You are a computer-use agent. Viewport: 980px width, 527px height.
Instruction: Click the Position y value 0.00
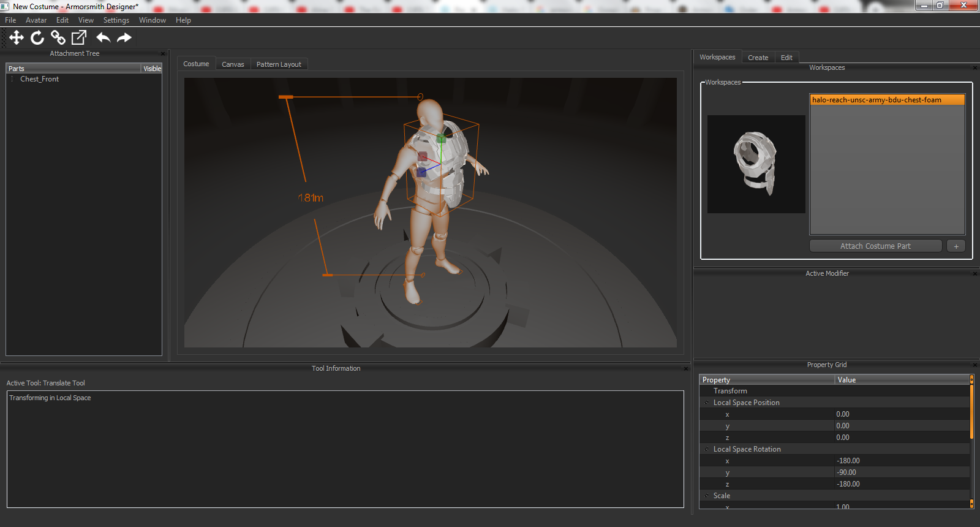902,427
